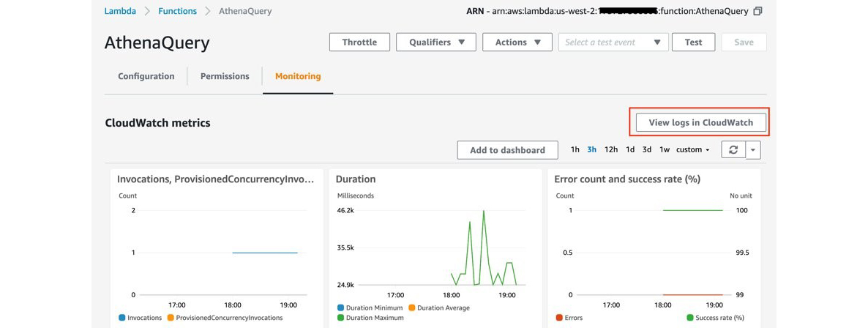Toggle the Errors legend swatch
This screenshot has width=868, height=328.
(559, 318)
